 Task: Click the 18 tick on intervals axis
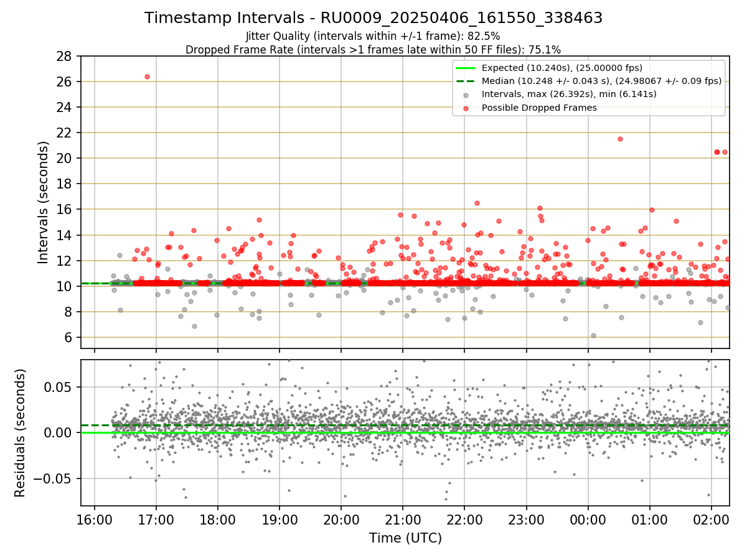[x=65, y=184]
